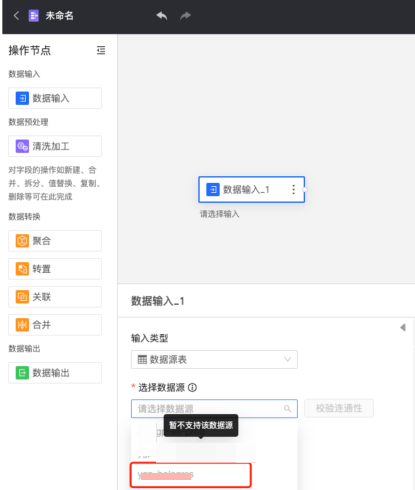Click the 请选择数据源 search field
The height and width of the screenshot is (490, 415).
click(214, 408)
